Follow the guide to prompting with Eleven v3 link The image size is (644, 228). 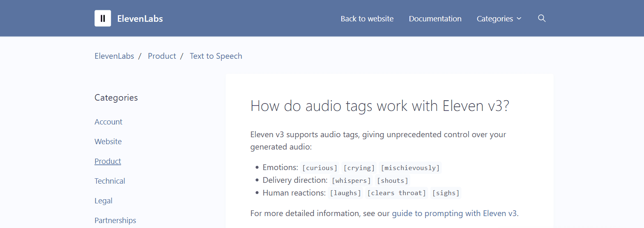tap(454, 214)
